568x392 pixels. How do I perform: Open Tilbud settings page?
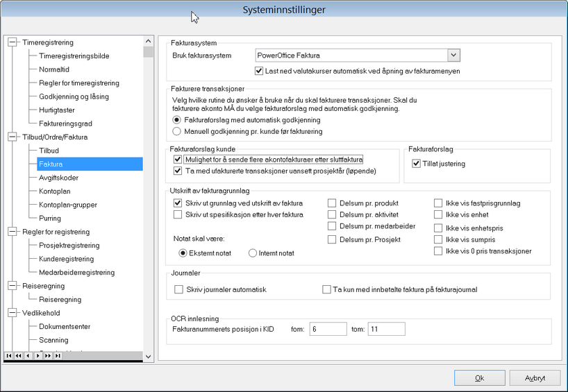coord(49,151)
